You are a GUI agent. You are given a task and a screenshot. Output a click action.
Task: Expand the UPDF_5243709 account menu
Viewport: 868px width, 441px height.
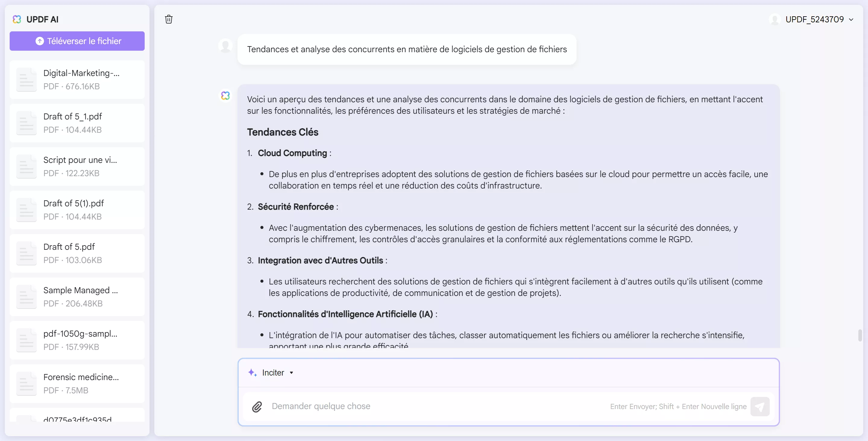(x=851, y=20)
